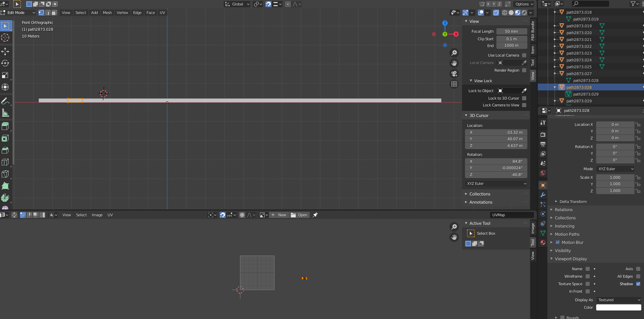Screen dimensions: 644x319
Task: Click the Select Box active tool button
Action: pyautogui.click(x=471, y=233)
